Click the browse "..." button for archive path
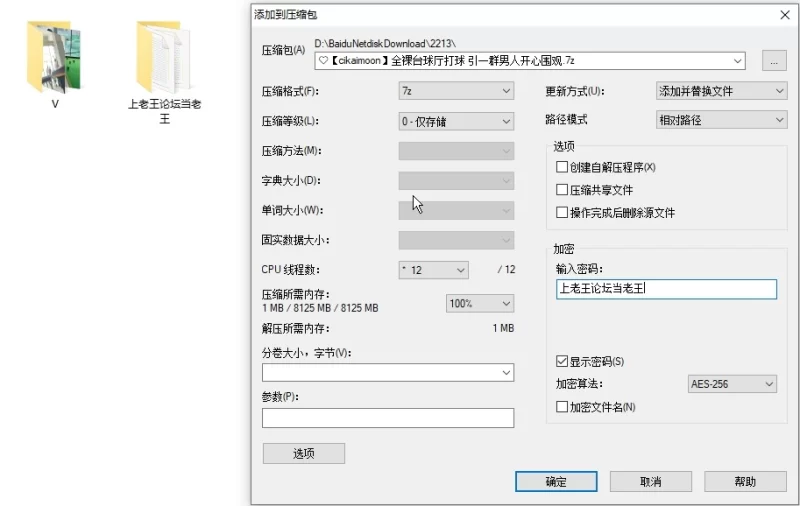The width and height of the screenshot is (800, 506). 773,61
